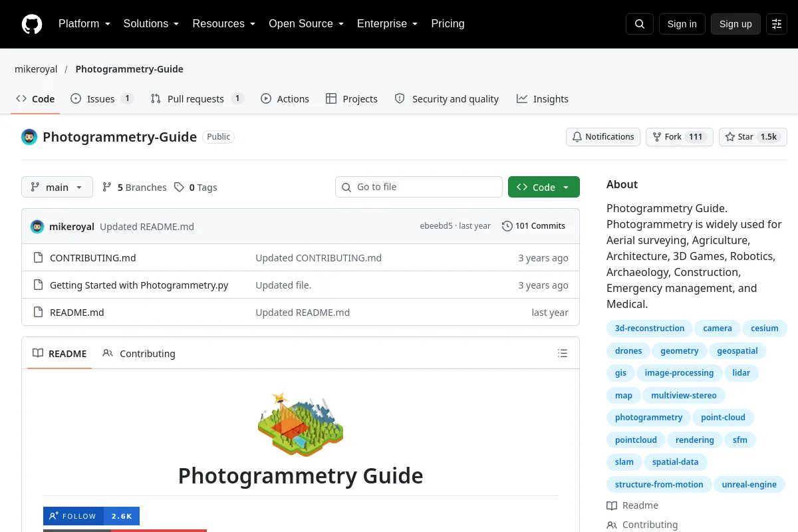Click the file icon next to CONTRIBUTING.md

[38, 258]
